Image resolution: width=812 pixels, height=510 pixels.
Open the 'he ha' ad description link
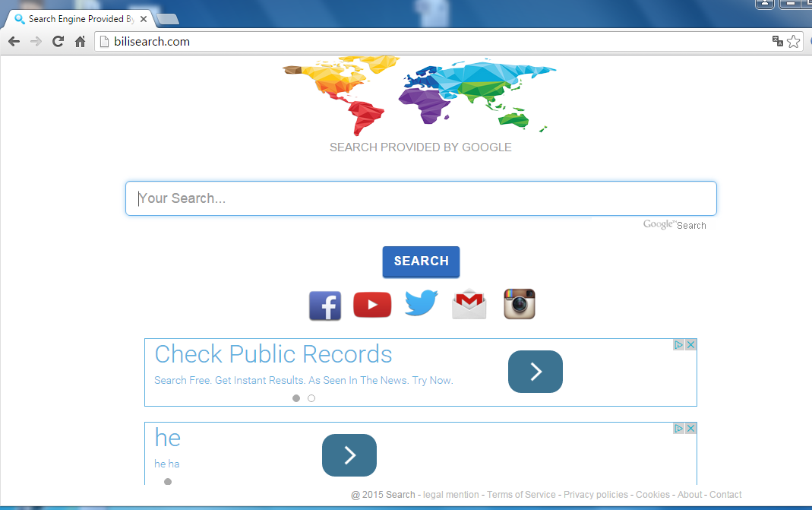coord(167,464)
